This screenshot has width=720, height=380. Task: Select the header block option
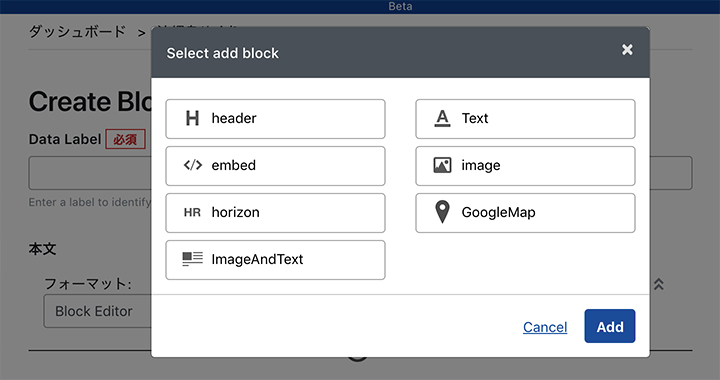click(x=275, y=119)
